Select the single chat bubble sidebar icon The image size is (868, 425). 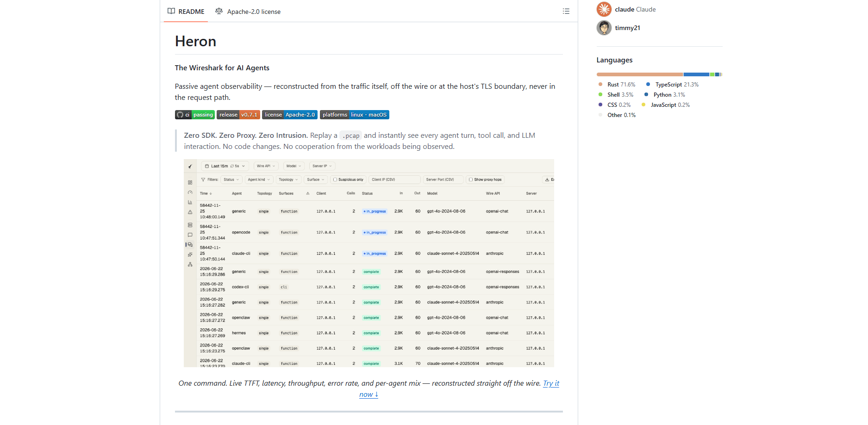(x=190, y=235)
